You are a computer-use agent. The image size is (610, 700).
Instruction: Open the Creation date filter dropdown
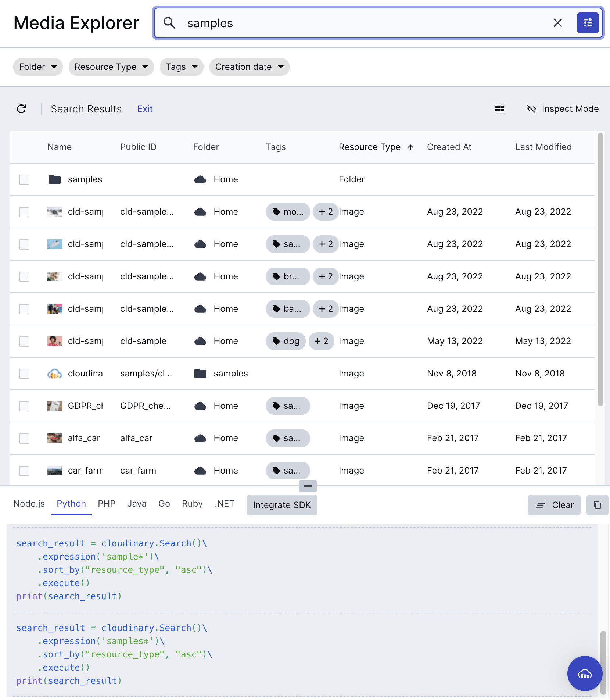point(249,67)
